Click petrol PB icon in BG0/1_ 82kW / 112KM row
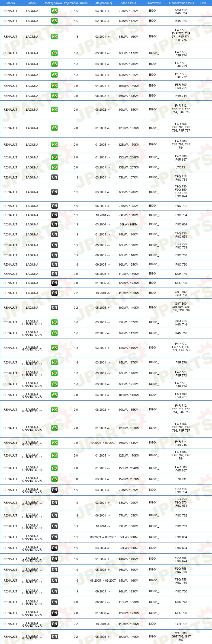Viewport: 212px width, 644px height. coord(54,21)
